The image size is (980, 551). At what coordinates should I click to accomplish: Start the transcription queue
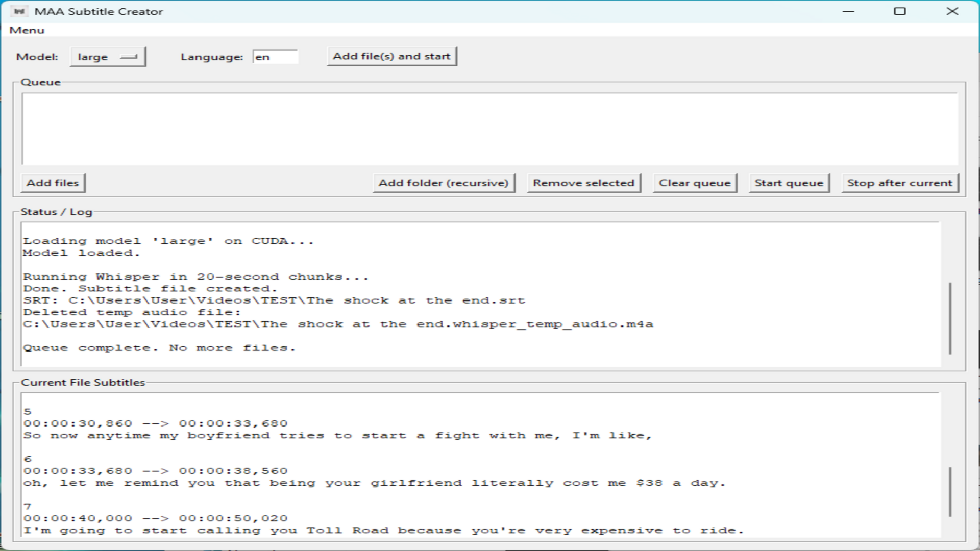(x=788, y=183)
